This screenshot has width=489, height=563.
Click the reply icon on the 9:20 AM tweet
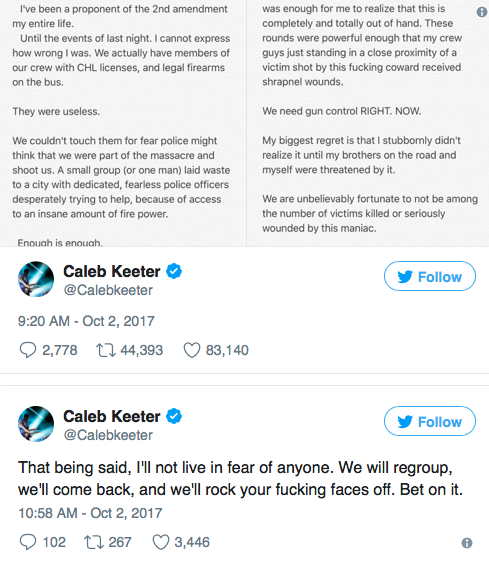(x=27, y=350)
